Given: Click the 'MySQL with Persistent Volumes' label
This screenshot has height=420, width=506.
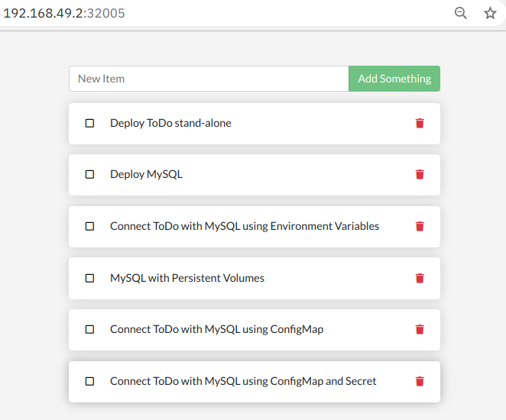Looking at the screenshot, I should [x=187, y=278].
